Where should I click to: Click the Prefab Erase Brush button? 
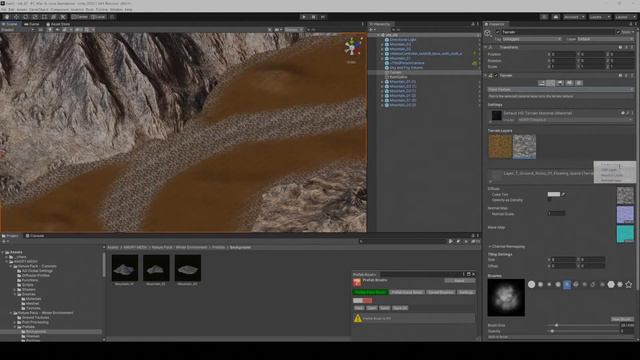click(x=407, y=292)
